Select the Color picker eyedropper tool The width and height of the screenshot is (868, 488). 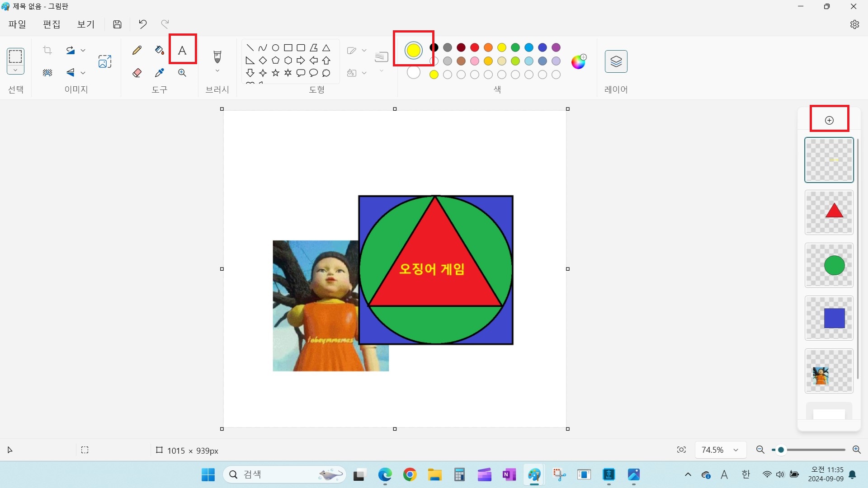(159, 72)
